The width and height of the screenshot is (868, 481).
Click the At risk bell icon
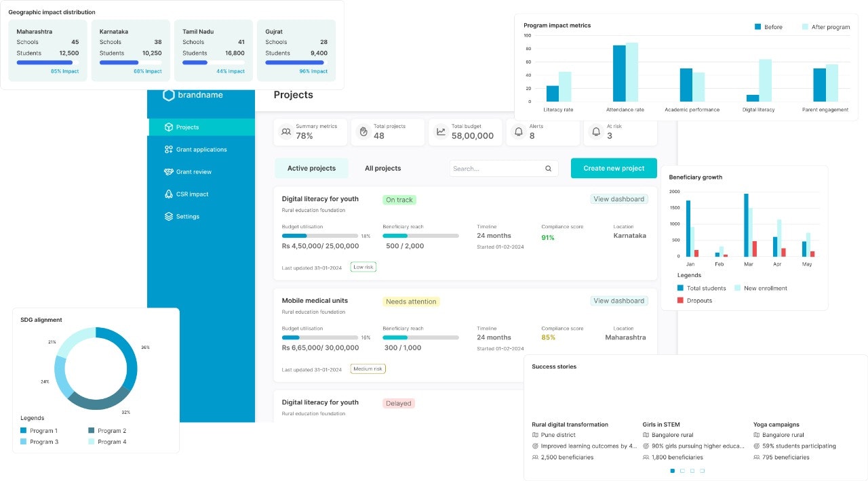pos(597,131)
